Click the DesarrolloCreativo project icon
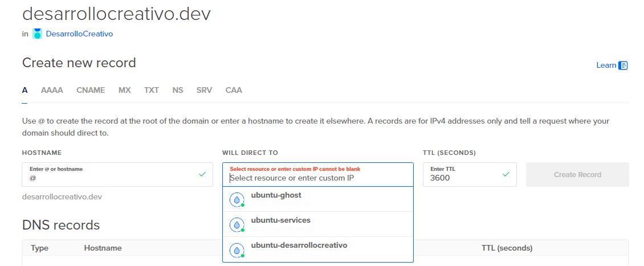The image size is (644, 266). pos(38,34)
